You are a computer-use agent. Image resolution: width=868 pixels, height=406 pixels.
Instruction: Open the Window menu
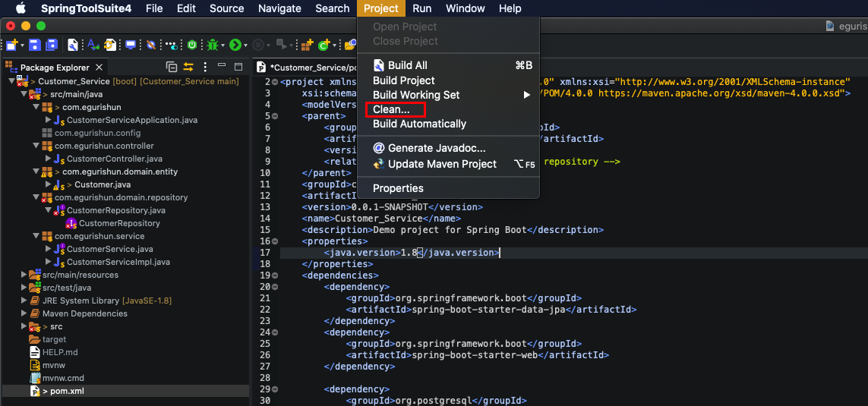465,8
